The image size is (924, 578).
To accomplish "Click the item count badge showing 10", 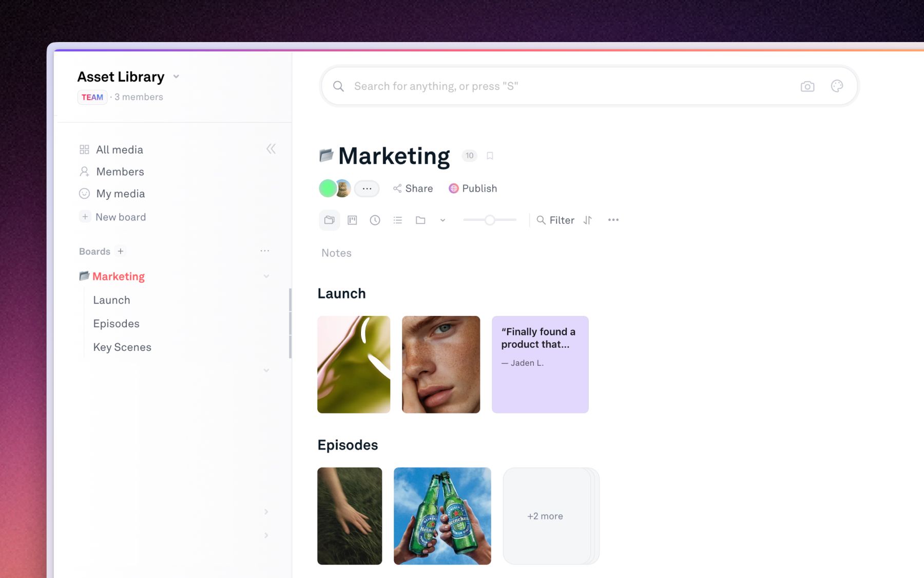I will pos(470,156).
